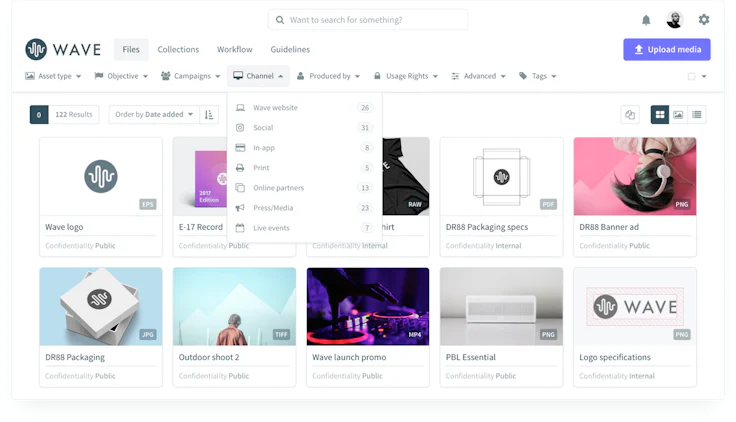Click the 0 selected counter

tap(39, 115)
